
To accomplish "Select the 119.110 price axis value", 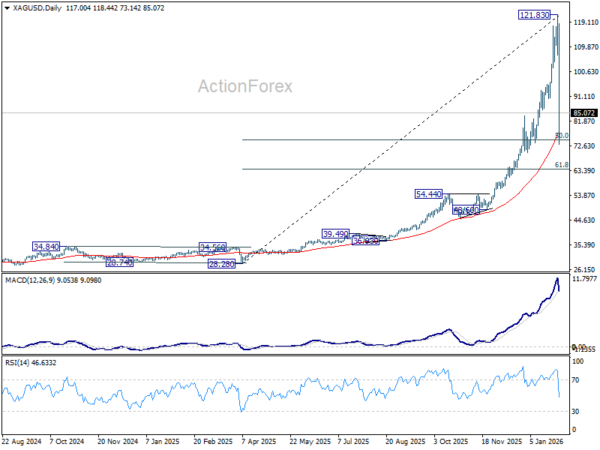I will point(585,23).
